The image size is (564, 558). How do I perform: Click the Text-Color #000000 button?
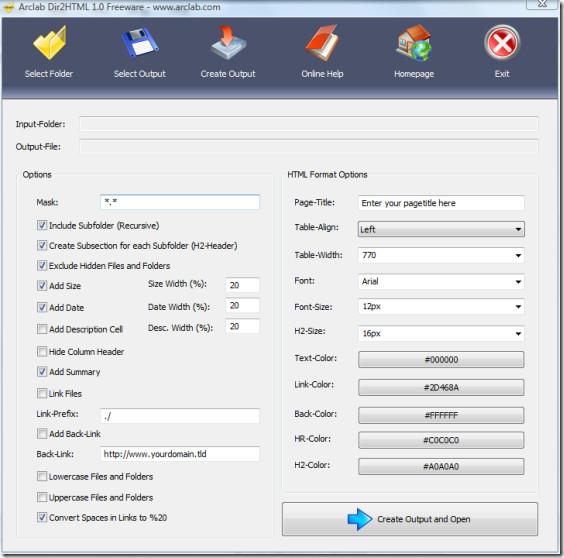click(x=441, y=359)
